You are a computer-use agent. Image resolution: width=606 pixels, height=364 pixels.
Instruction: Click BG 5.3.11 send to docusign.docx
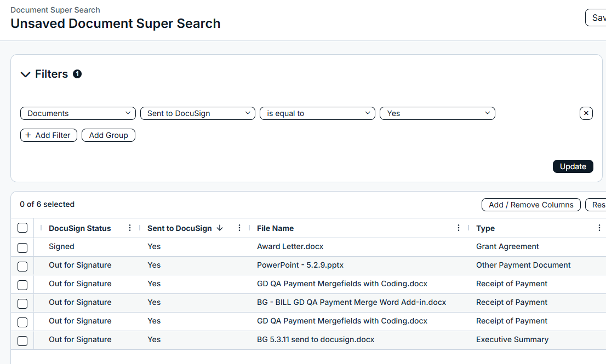[316, 339]
